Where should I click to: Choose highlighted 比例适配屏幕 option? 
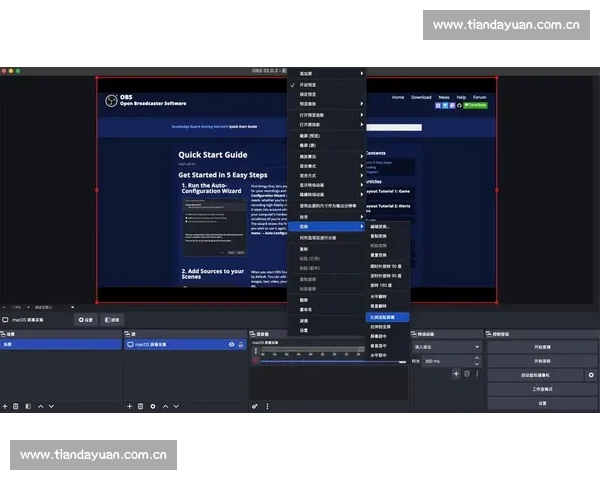[388, 317]
